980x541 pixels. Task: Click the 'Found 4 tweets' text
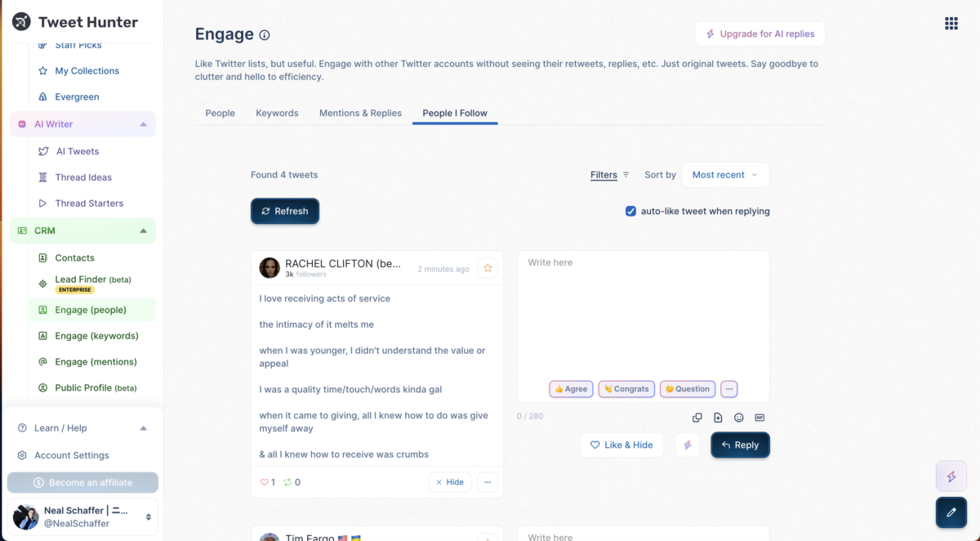pyautogui.click(x=284, y=175)
